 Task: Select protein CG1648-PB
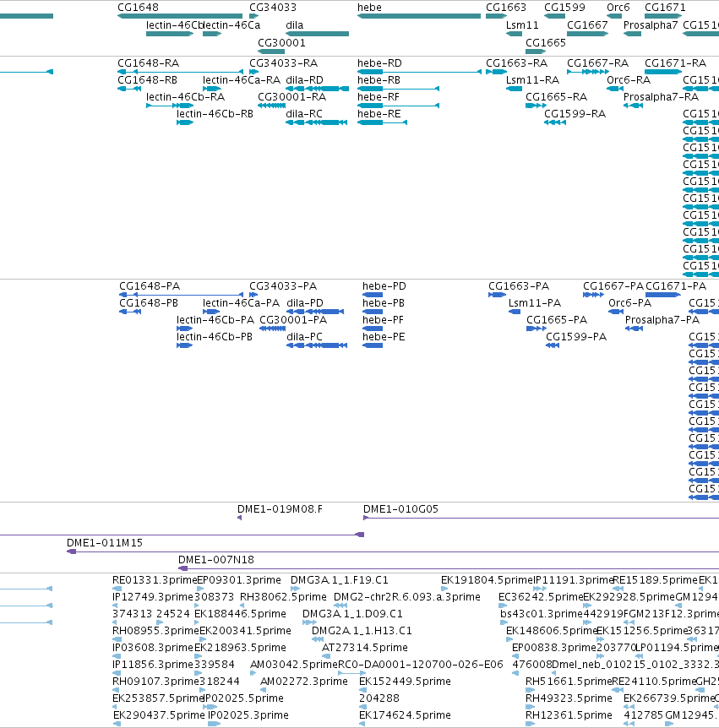[149, 302]
